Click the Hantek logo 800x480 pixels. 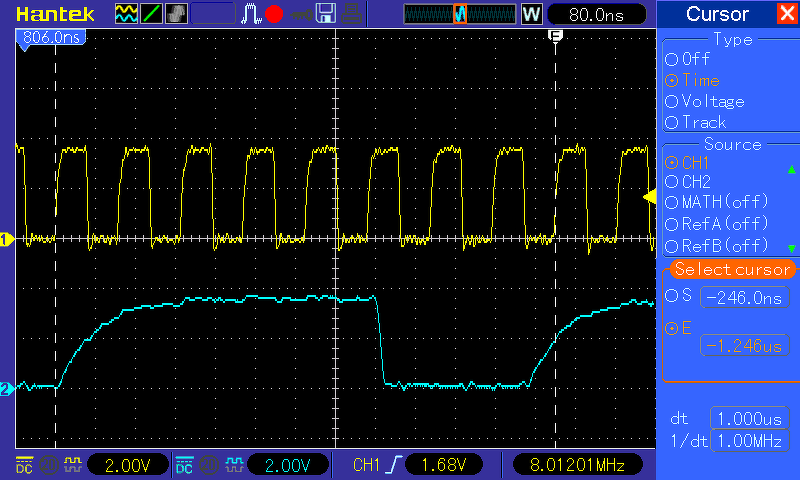click(x=55, y=14)
